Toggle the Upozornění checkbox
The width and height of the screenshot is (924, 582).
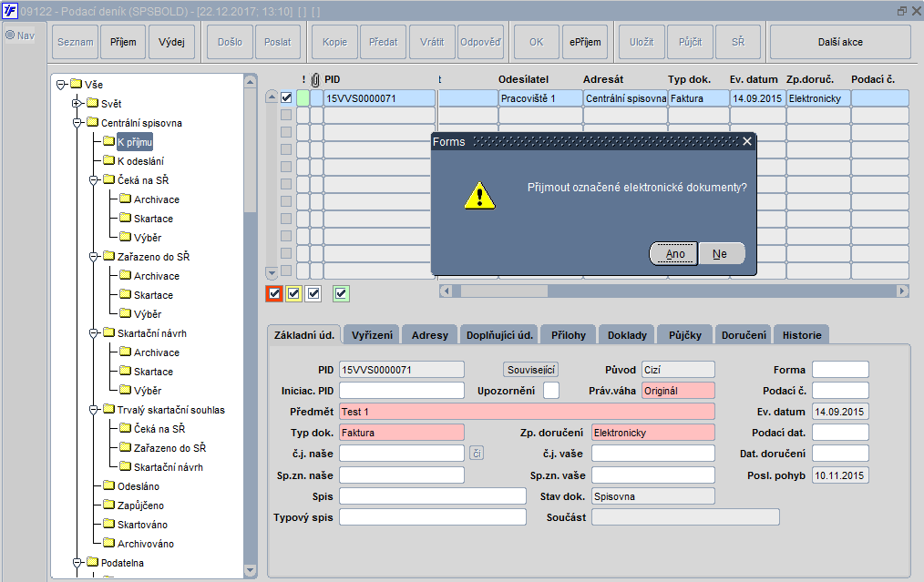(x=551, y=391)
